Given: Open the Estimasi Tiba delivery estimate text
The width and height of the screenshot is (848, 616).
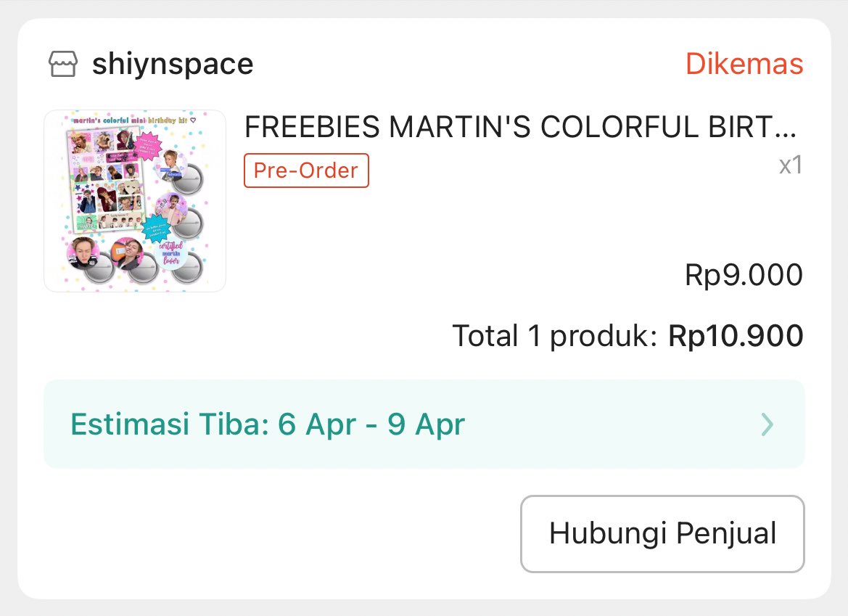Looking at the screenshot, I should (x=268, y=424).
